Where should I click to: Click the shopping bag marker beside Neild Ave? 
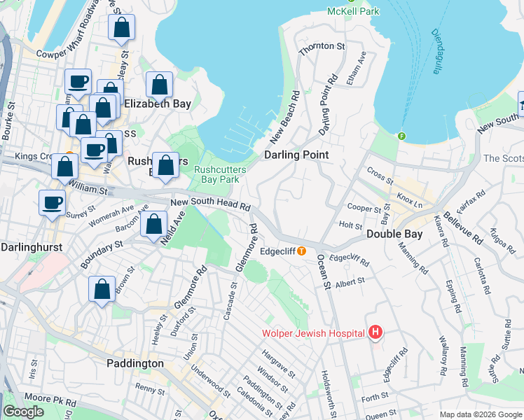153,225
